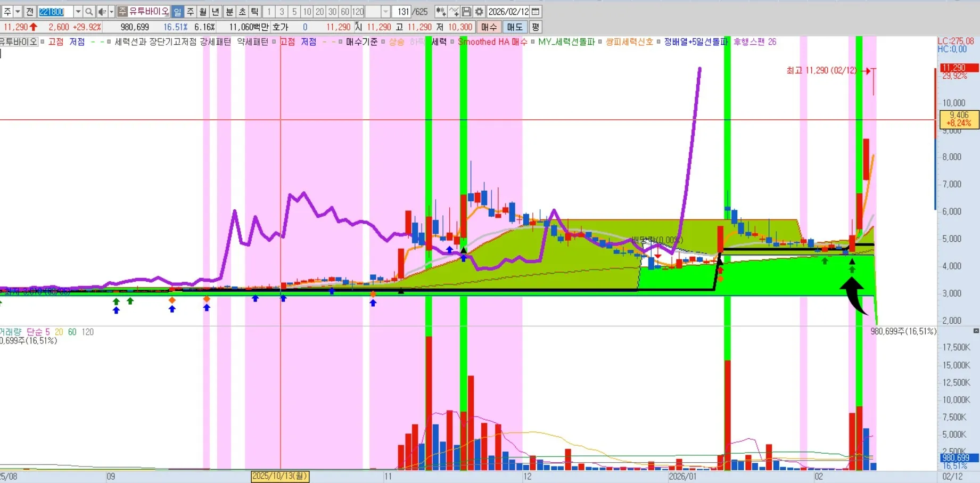Viewport: 980px width, 483px height.
Task: Click the add indicator chart tool icon
Action: (x=441, y=12)
